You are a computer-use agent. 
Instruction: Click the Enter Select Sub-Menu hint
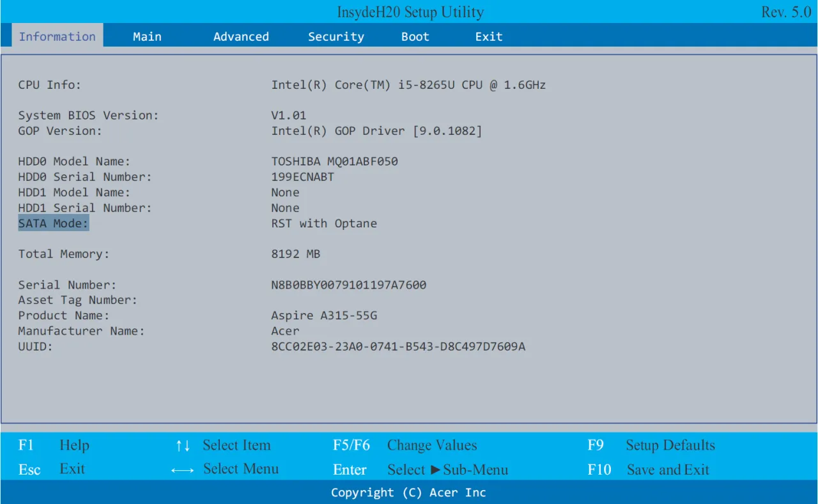[421, 470]
